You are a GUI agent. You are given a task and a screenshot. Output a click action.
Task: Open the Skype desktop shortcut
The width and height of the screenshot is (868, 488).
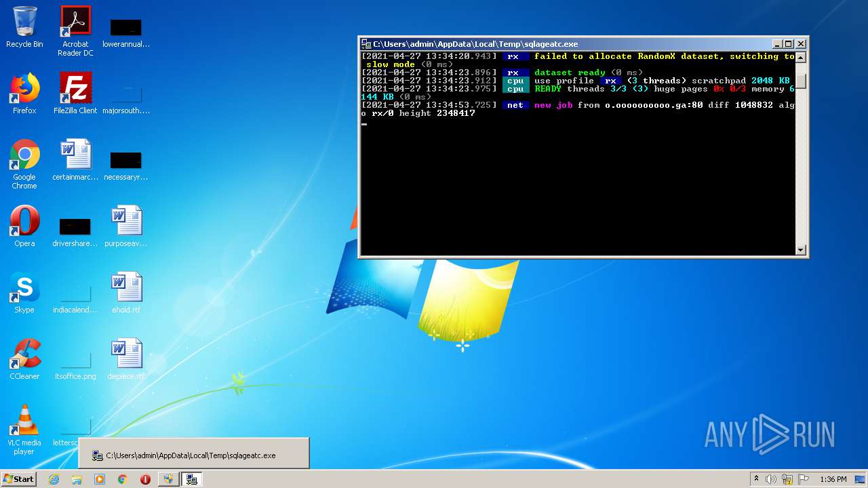pyautogui.click(x=24, y=293)
